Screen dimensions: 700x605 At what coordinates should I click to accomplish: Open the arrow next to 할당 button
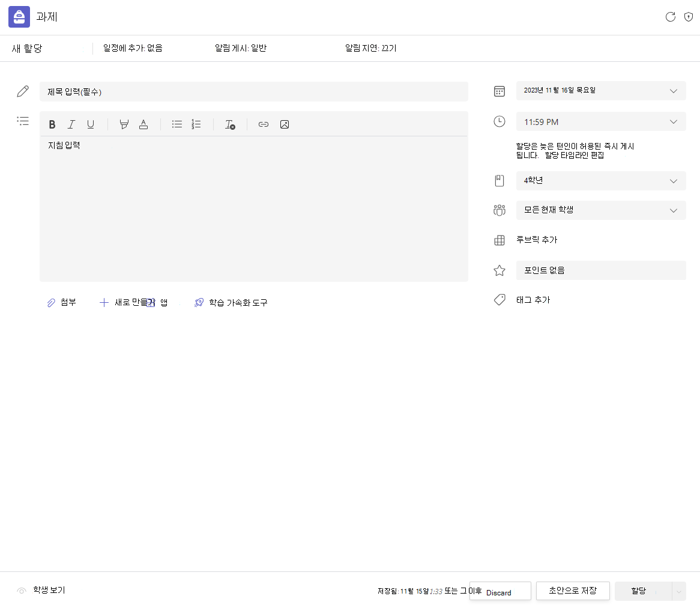click(679, 591)
